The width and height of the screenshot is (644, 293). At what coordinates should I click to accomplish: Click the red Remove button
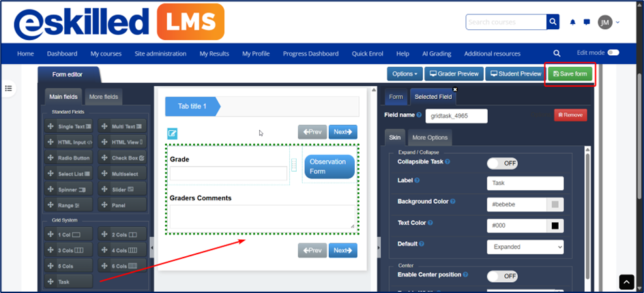[570, 115]
